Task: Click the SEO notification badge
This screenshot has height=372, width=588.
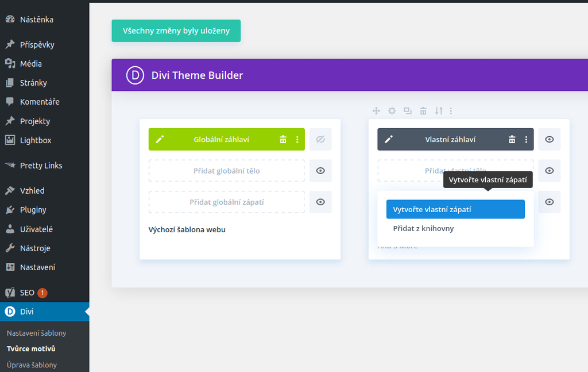Action: 42,293
